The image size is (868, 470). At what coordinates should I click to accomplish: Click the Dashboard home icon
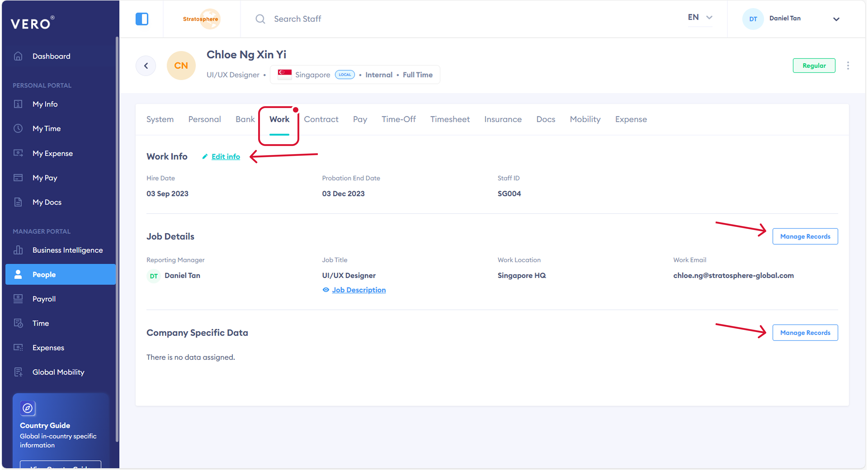tap(18, 56)
